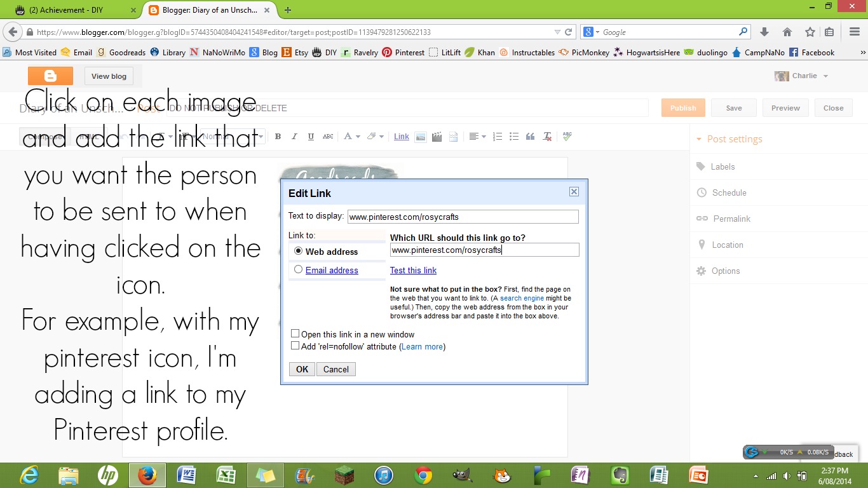This screenshot has width=868, height=488.
Task: Click the link URL input field
Action: point(485,250)
